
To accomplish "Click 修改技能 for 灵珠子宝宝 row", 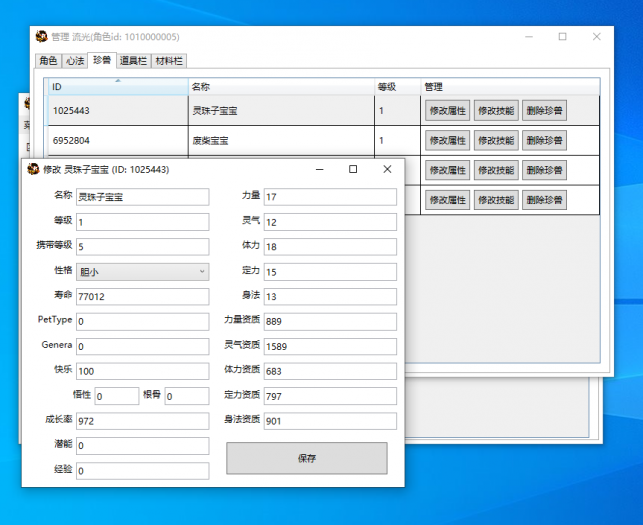I will tap(496, 110).
